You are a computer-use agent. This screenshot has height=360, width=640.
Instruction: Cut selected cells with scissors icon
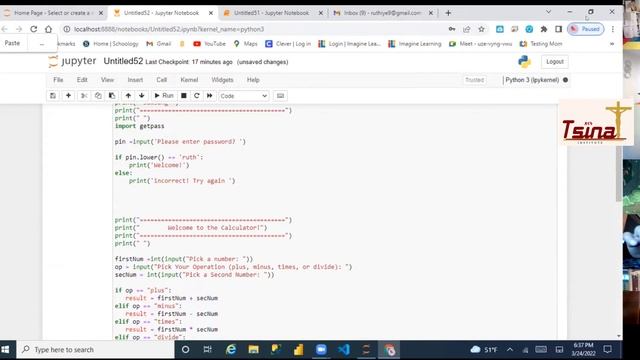point(84,96)
